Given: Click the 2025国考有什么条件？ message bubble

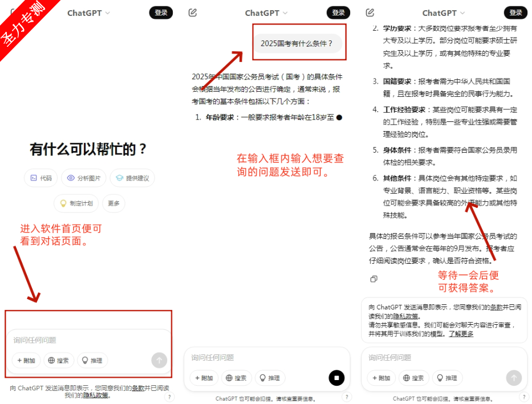Looking at the screenshot, I should coord(298,43).
